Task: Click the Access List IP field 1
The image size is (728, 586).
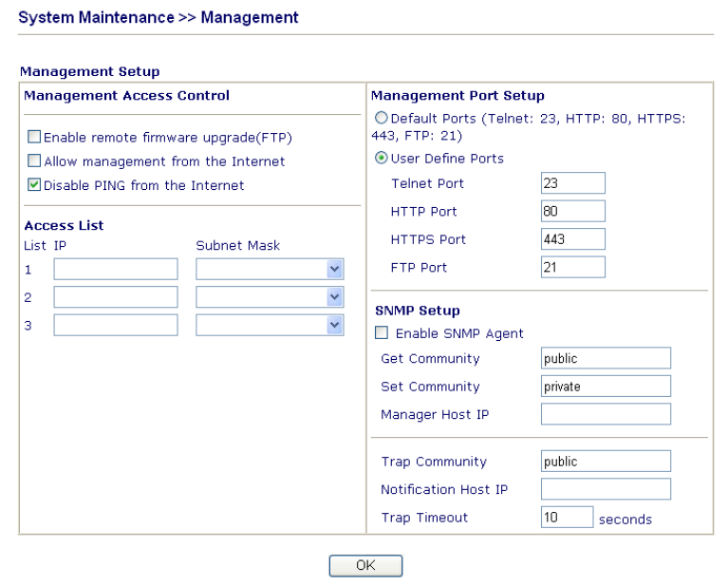Action: tap(115, 270)
